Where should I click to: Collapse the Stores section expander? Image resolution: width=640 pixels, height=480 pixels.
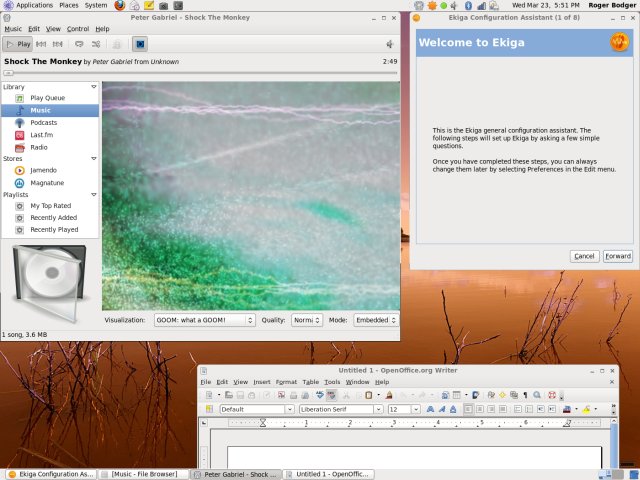point(94,158)
